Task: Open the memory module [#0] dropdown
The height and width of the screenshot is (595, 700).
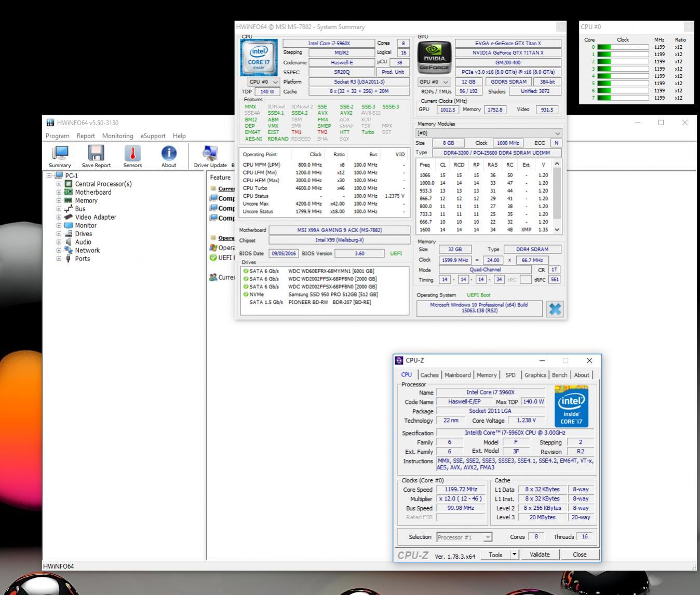Action: (x=489, y=133)
